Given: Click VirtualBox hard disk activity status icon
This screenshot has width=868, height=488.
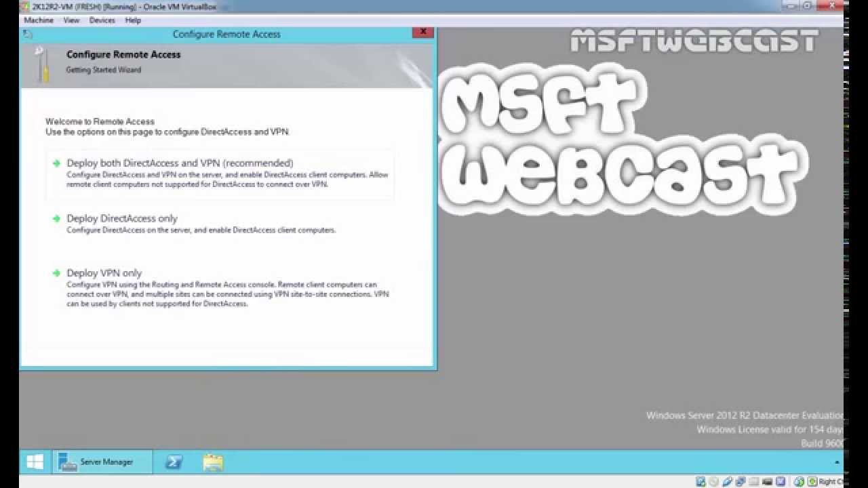Looking at the screenshot, I should pos(701,482).
